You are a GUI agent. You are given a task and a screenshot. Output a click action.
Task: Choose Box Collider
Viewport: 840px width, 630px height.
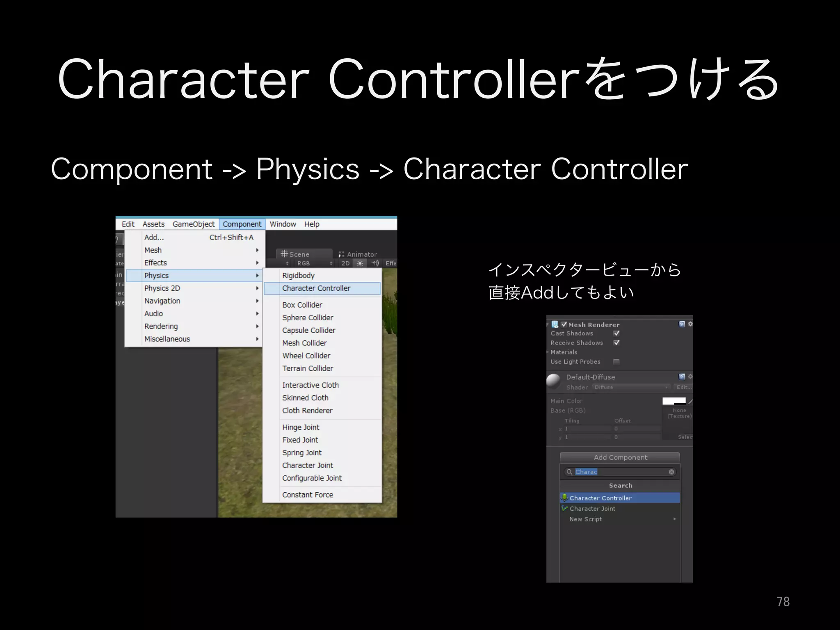(x=322, y=305)
